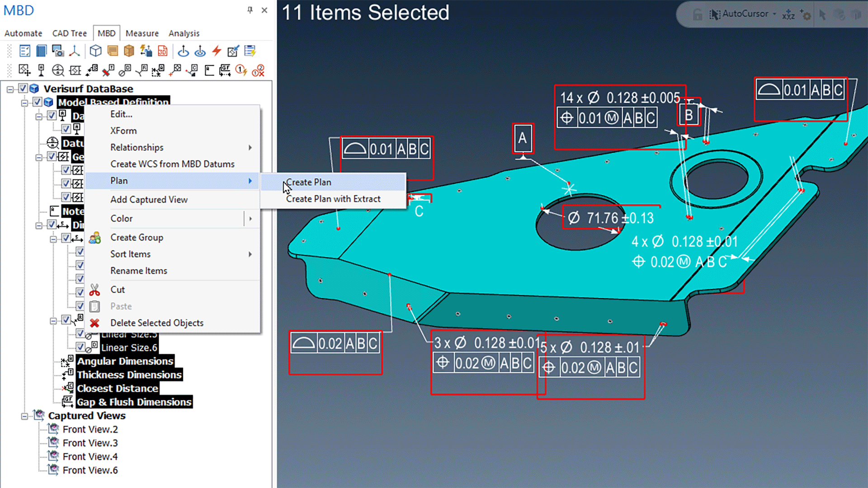Open the Relationships submenu
This screenshot has width=868, height=488.
[172, 147]
